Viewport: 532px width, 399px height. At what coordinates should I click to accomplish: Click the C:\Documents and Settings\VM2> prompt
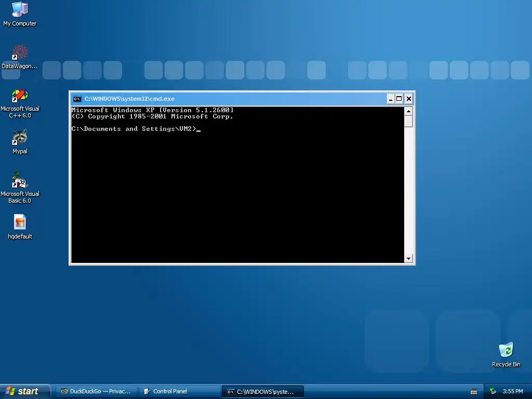point(134,129)
